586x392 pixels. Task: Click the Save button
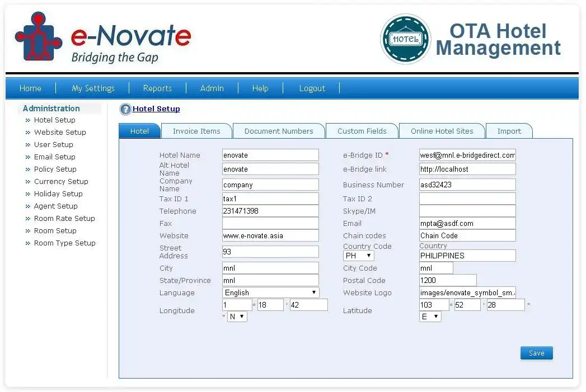coord(536,353)
